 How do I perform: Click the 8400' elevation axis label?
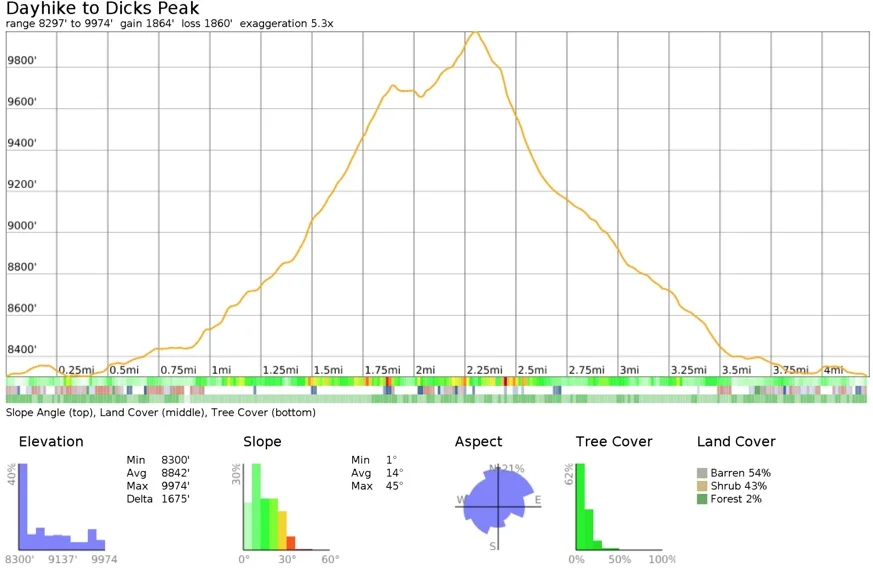pyautogui.click(x=22, y=349)
